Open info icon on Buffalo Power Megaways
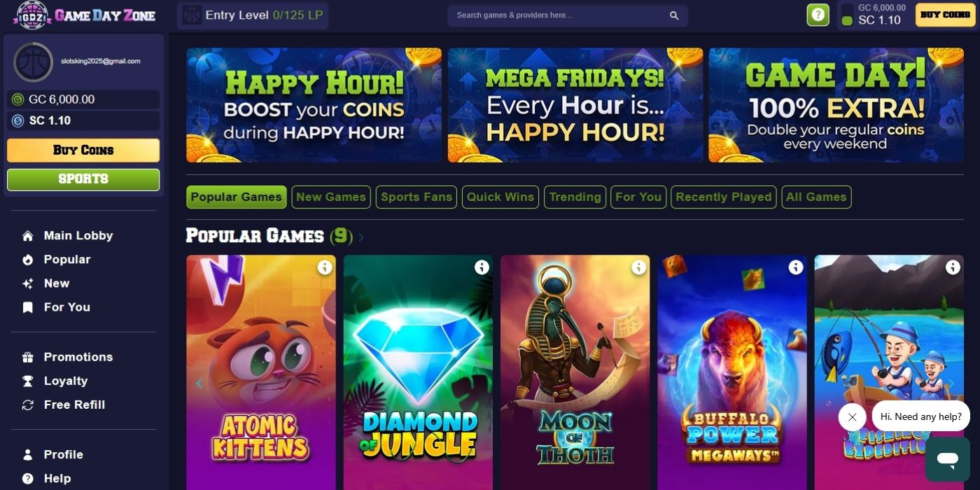The height and width of the screenshot is (490, 980). point(796,267)
